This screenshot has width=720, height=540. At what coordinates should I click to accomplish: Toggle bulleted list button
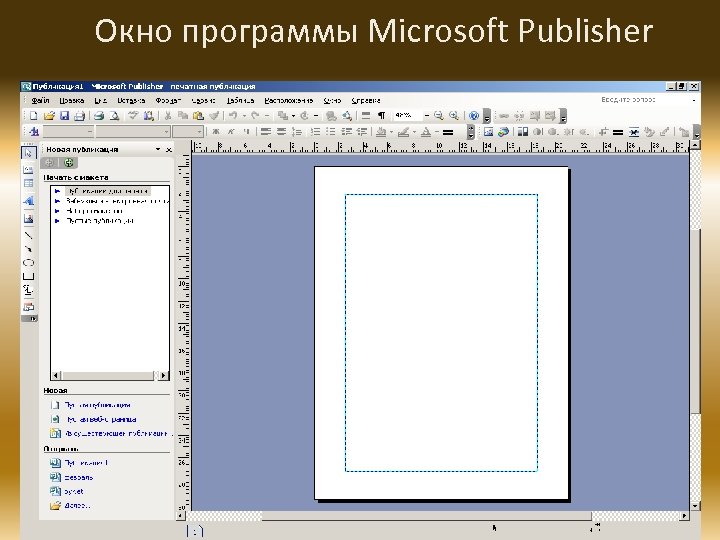coord(331,132)
